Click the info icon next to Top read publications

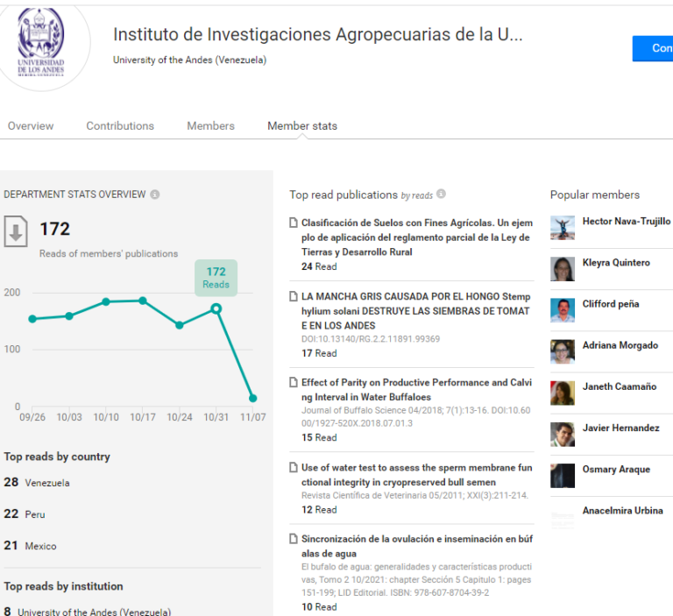(x=441, y=194)
